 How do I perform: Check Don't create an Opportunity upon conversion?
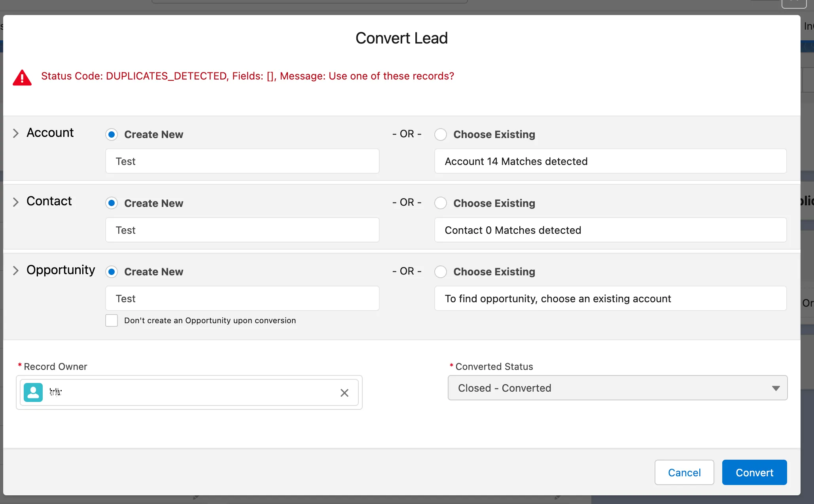tap(112, 320)
